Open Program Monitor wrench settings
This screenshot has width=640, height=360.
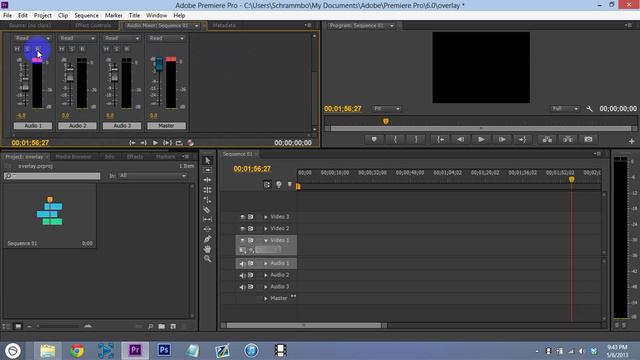point(589,109)
